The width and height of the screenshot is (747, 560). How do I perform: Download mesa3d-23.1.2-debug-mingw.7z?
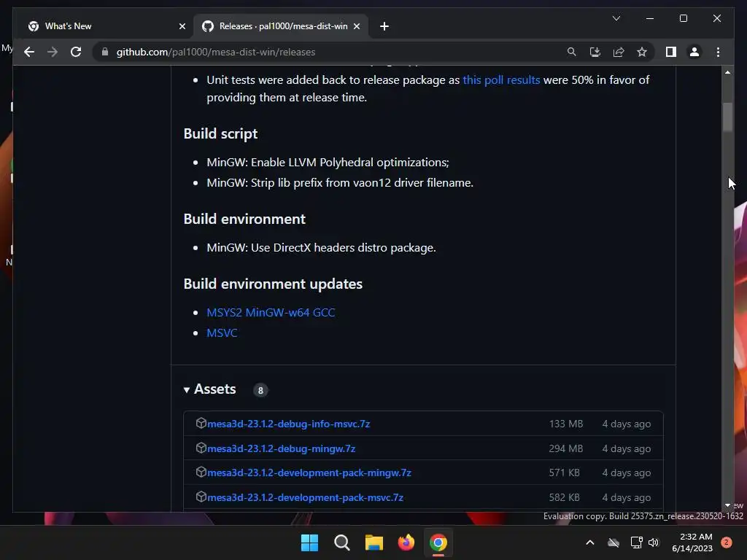click(281, 448)
